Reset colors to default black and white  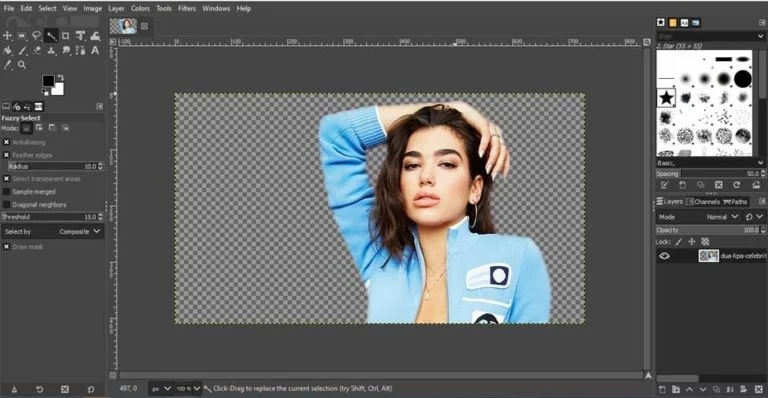pos(45,92)
